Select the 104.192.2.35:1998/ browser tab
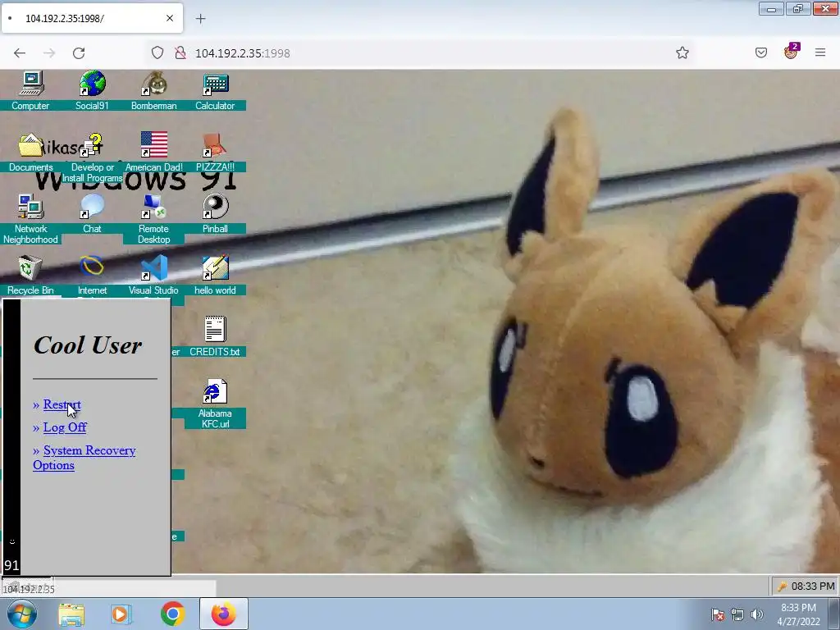Image resolution: width=840 pixels, height=630 pixels. (x=92, y=18)
